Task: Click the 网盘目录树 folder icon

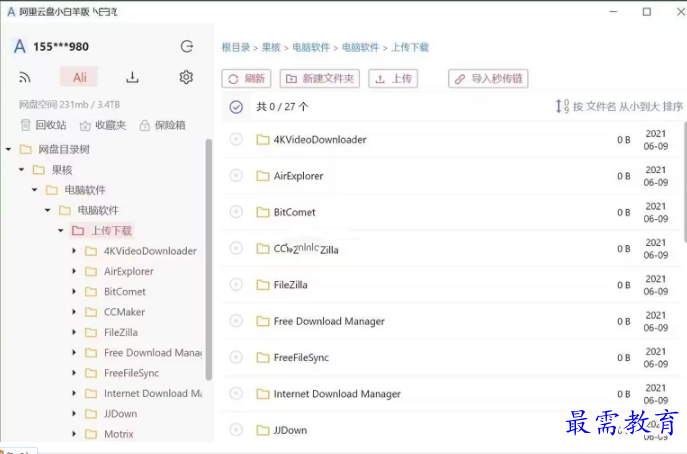Action: [26, 149]
